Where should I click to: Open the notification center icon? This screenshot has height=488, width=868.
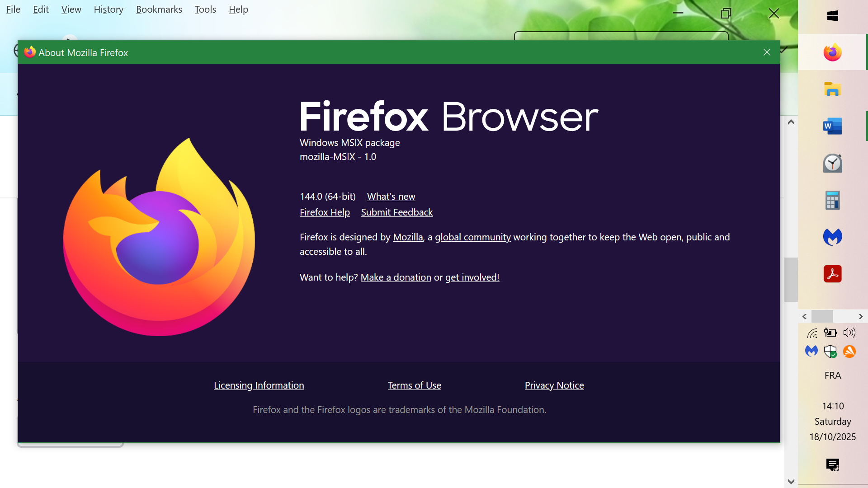[x=832, y=465]
